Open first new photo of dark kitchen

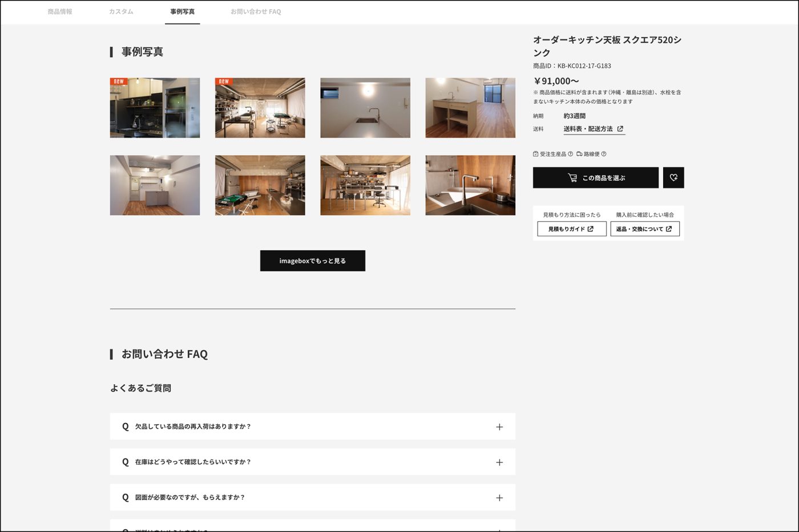155,108
